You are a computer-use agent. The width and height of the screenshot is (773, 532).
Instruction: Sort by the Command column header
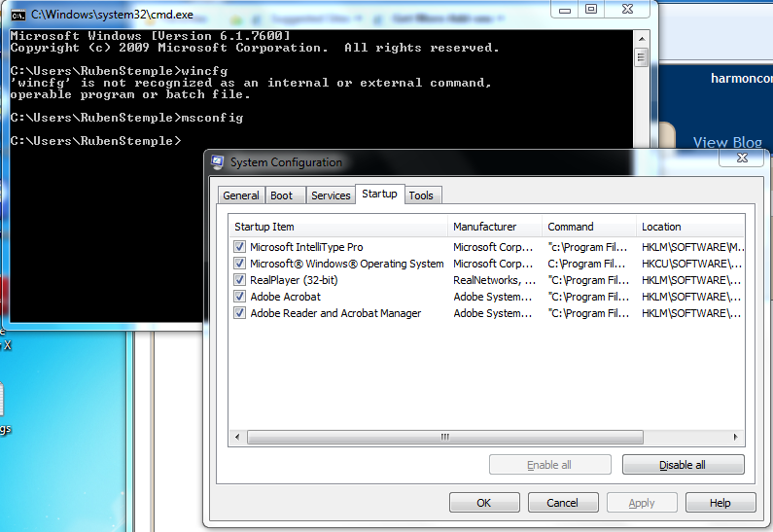point(589,227)
